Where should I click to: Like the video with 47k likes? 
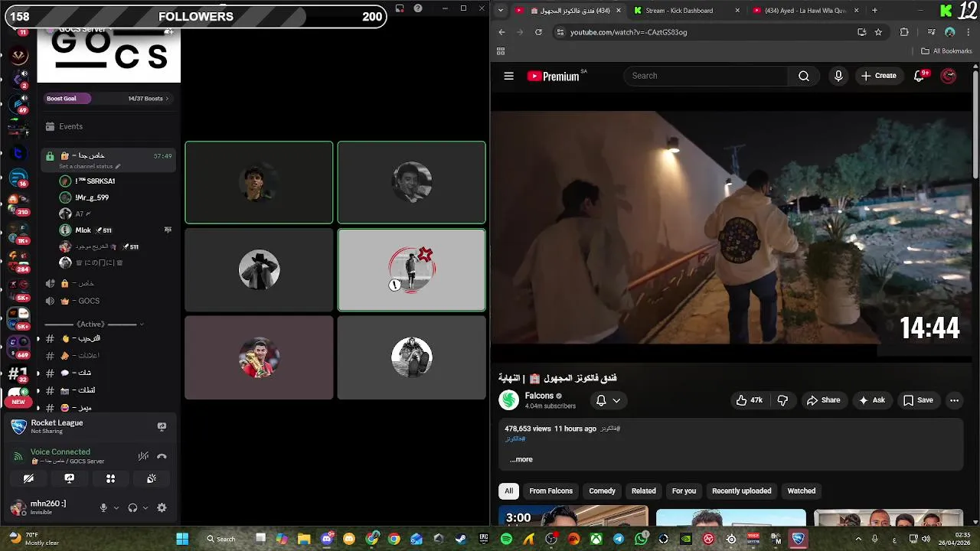tap(750, 400)
